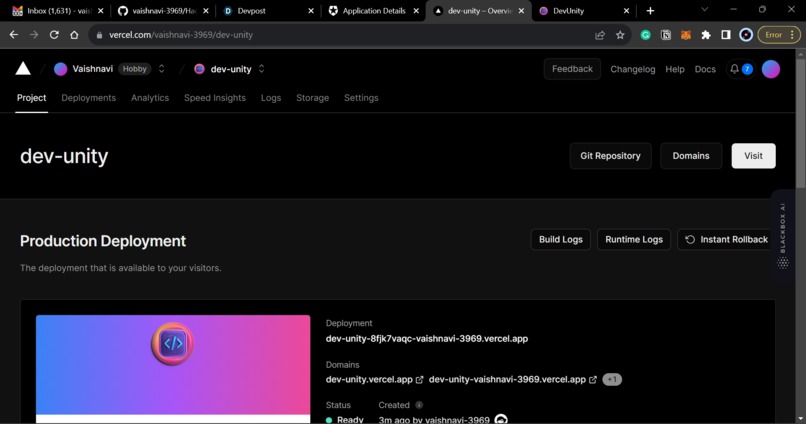This screenshot has width=806, height=424.
Task: Click the committer avatar beside vaishnavi-3969
Action: pos(501,420)
